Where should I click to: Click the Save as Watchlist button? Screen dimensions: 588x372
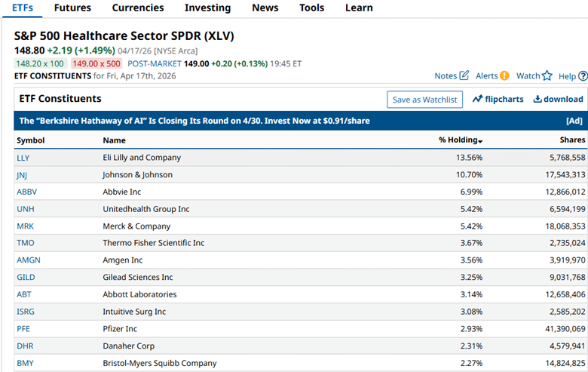[424, 100]
